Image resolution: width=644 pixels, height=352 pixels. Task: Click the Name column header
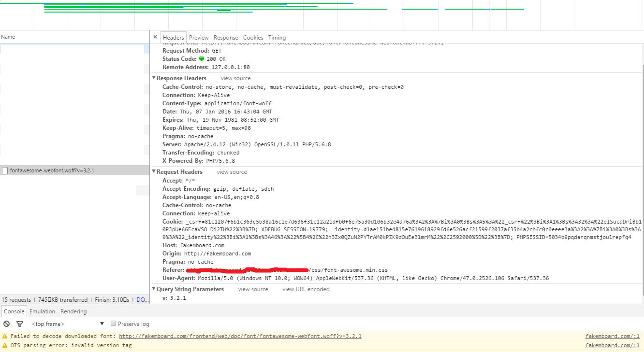pyautogui.click(x=75, y=37)
